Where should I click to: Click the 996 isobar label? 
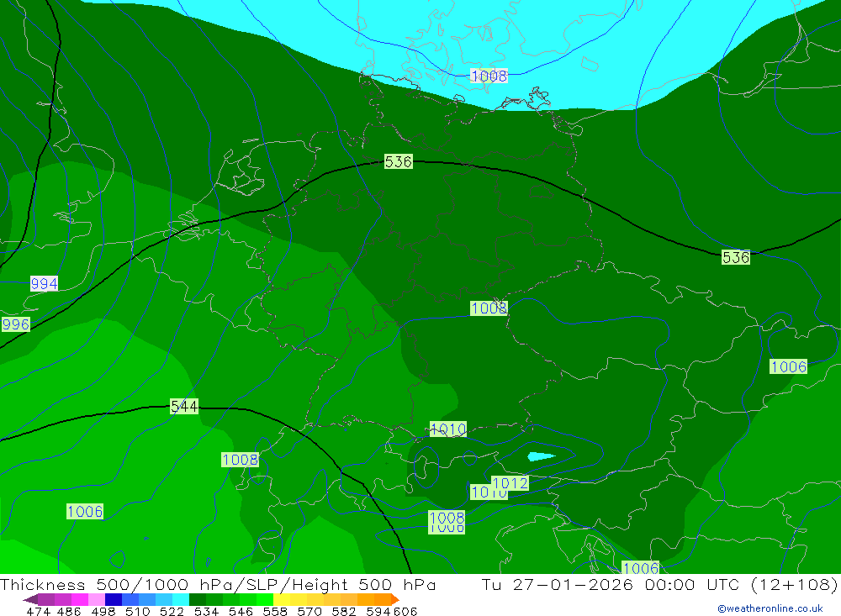pyautogui.click(x=15, y=324)
